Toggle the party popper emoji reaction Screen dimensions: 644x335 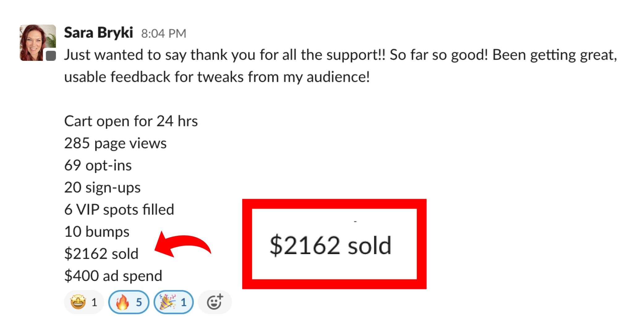point(173,302)
